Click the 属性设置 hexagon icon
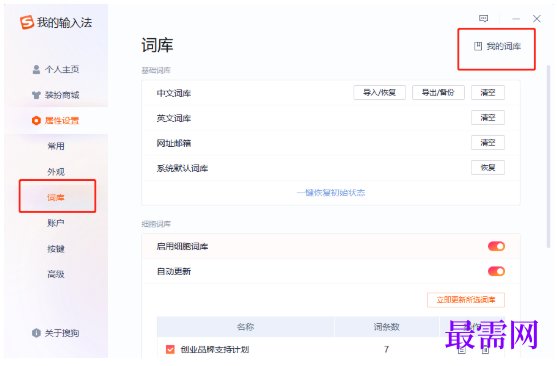 [x=36, y=120]
